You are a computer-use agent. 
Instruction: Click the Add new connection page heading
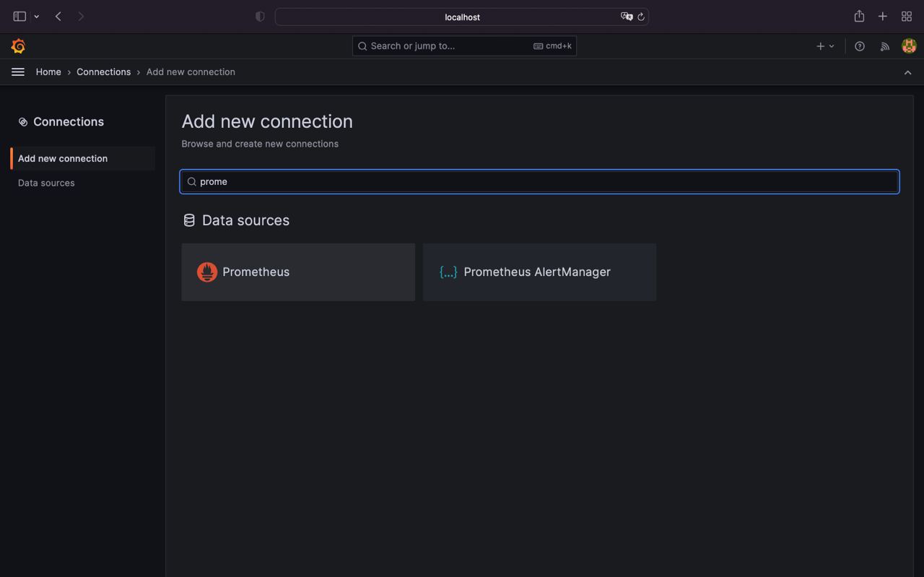coord(267,121)
